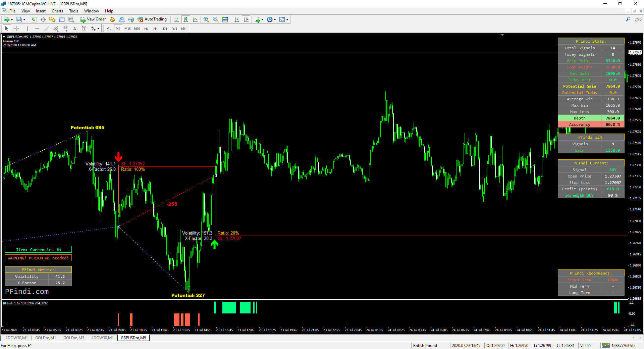Zoom out of the chart
The height and width of the screenshot is (349, 644).
[215, 19]
